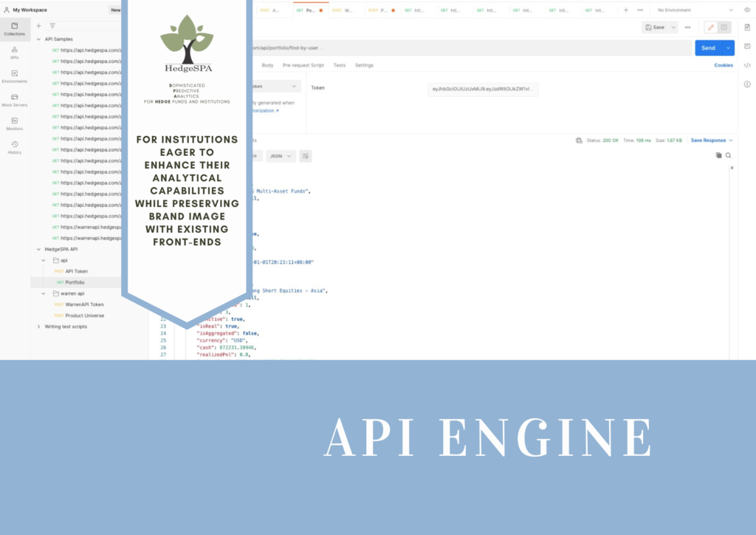Click the search magnifier in the response viewer
Image resolution: width=756 pixels, height=535 pixels.
coord(728,155)
